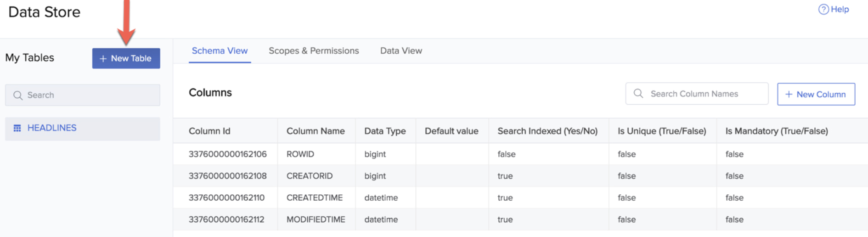This screenshot has height=237, width=868.
Task: Select the ROWID column row
Action: coord(300,154)
